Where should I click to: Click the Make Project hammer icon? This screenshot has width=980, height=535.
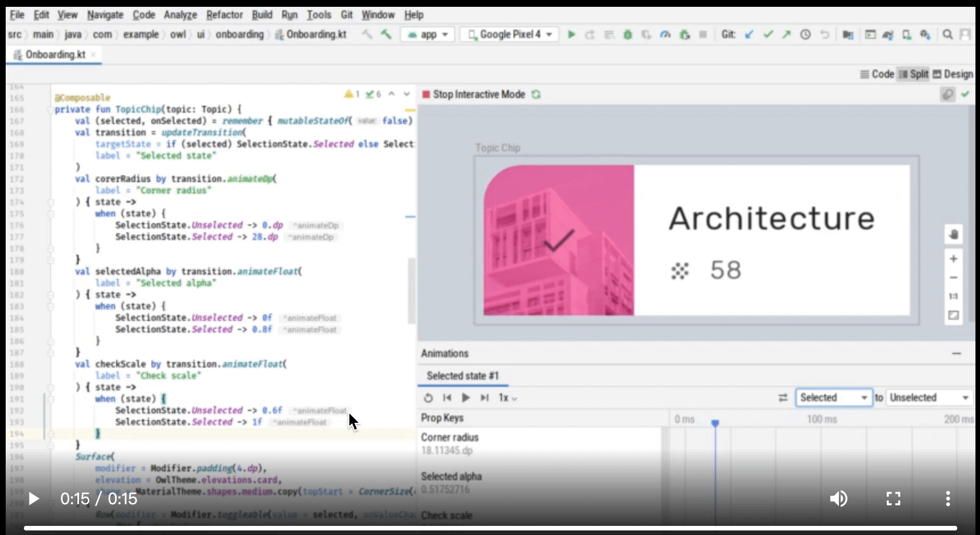(x=386, y=35)
